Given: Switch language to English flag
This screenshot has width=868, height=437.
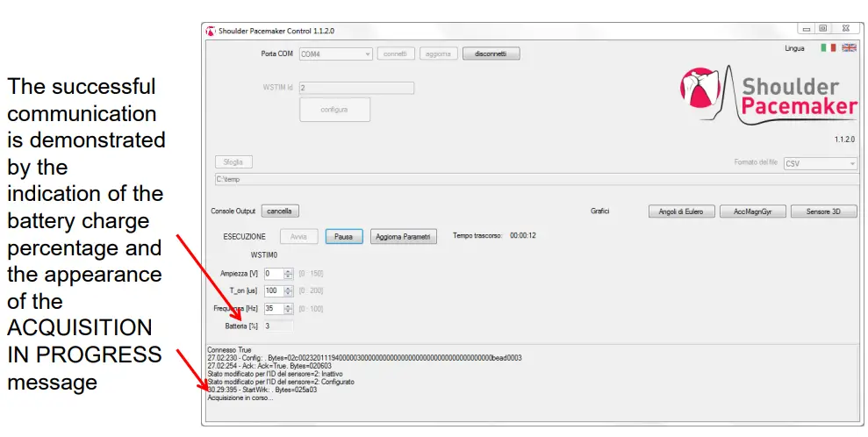Looking at the screenshot, I should 850,48.
